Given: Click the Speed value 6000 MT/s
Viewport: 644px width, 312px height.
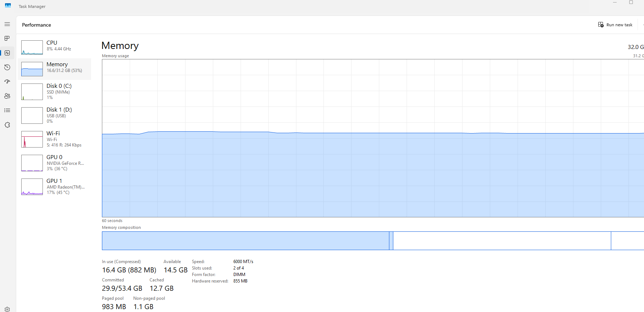Looking at the screenshot, I should coord(243,262).
